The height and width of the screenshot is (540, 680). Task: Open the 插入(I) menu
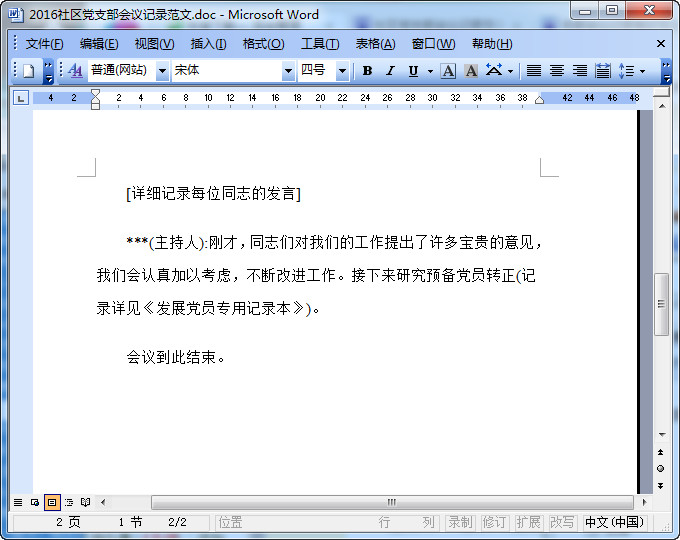pyautogui.click(x=208, y=44)
